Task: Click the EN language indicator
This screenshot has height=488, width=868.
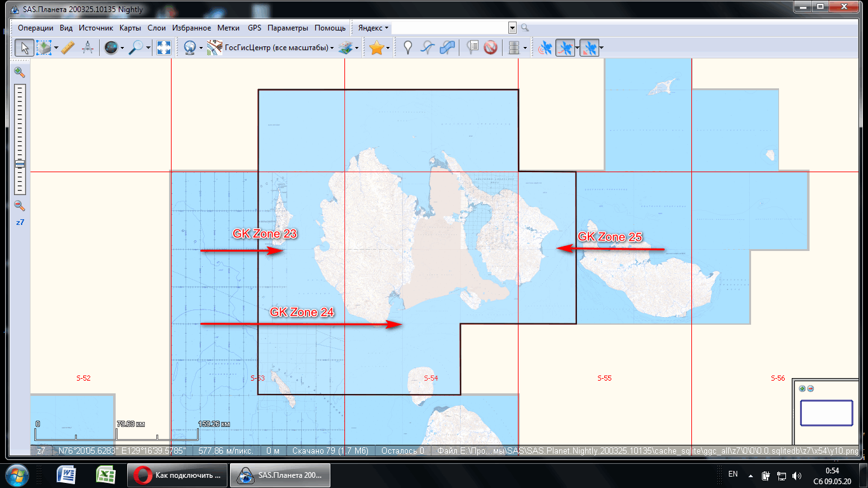Action: coord(733,474)
